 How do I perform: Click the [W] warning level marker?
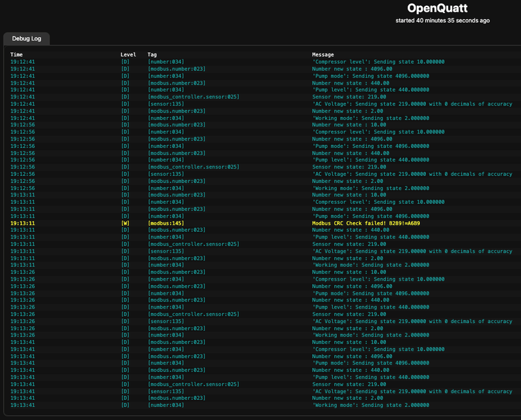pos(125,223)
